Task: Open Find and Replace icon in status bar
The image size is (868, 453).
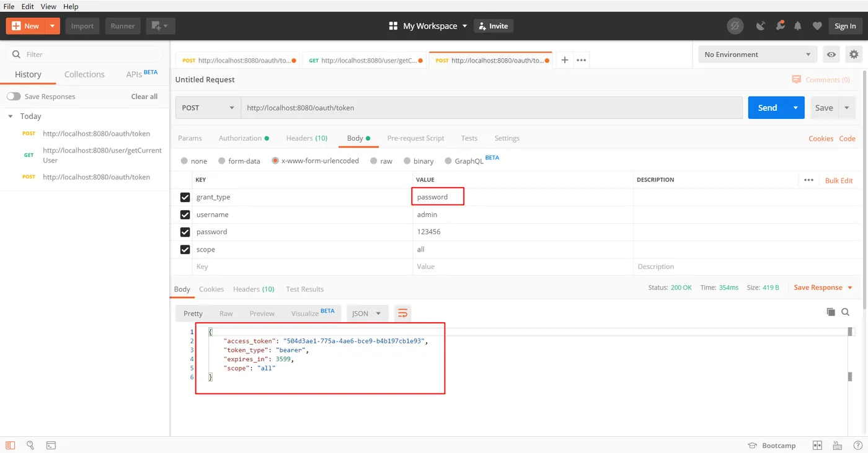Action: pyautogui.click(x=30, y=445)
